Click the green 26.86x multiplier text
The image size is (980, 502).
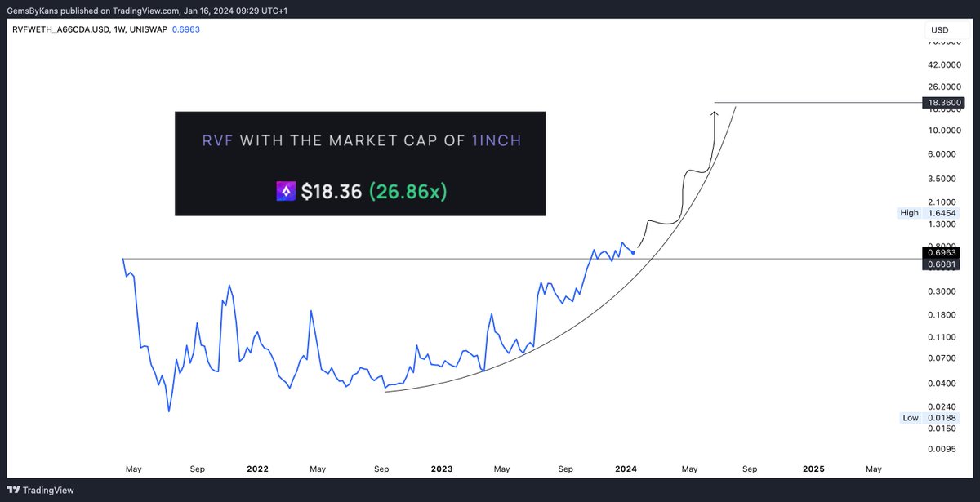tap(408, 192)
